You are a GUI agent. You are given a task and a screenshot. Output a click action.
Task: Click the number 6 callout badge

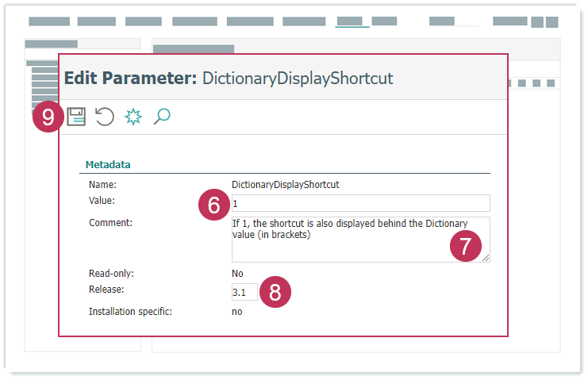point(213,205)
